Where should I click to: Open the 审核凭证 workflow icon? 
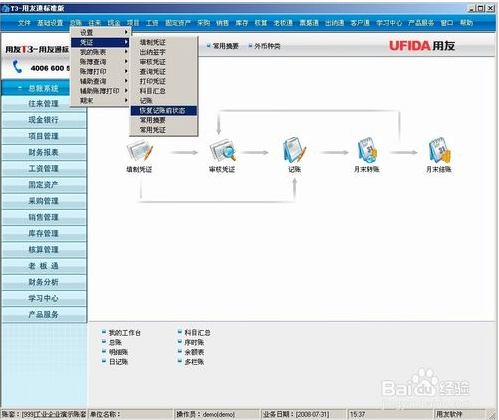(x=222, y=151)
